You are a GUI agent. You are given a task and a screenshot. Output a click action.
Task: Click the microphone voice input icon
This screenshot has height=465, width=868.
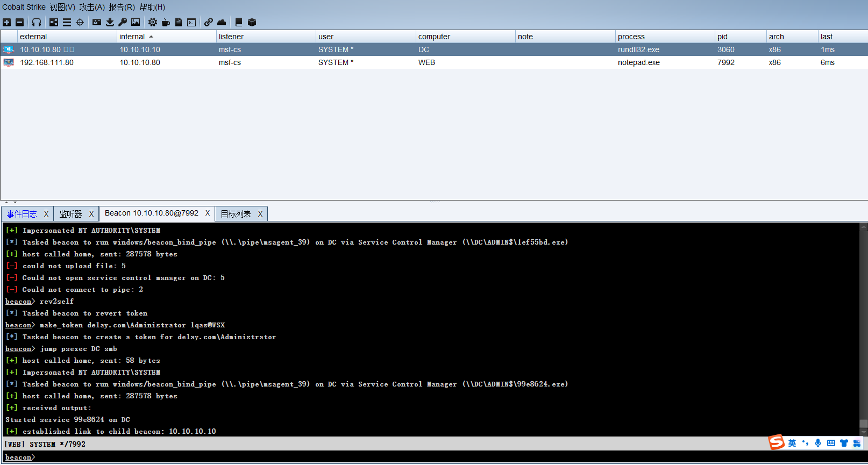(x=818, y=443)
